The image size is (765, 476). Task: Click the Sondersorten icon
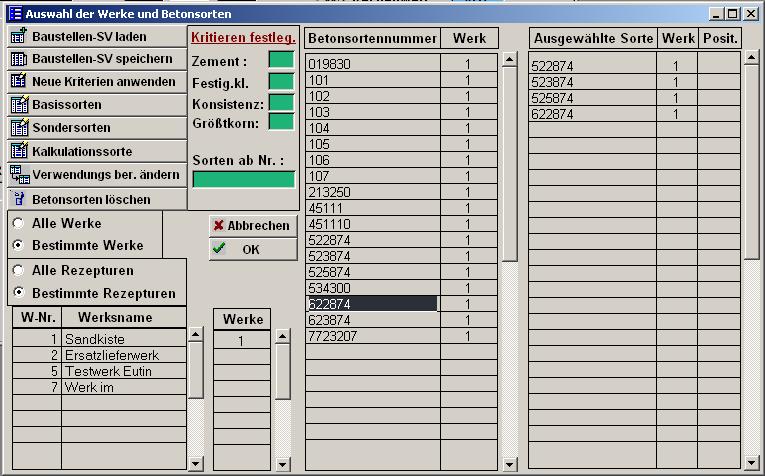click(18, 128)
